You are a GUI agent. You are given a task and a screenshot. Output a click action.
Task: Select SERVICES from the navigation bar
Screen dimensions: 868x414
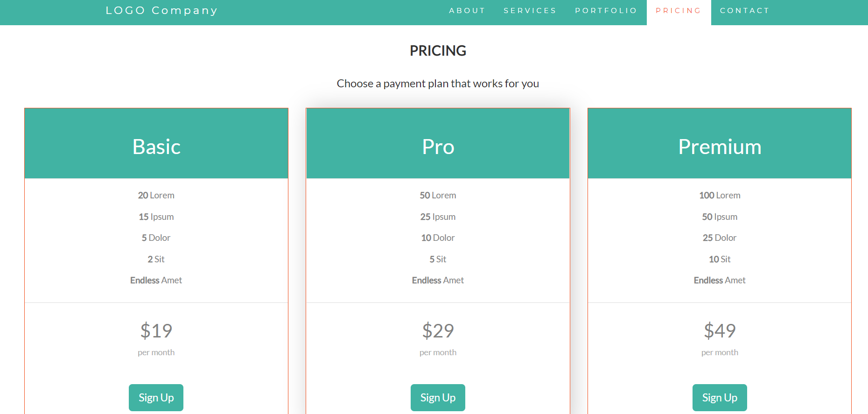pyautogui.click(x=530, y=10)
